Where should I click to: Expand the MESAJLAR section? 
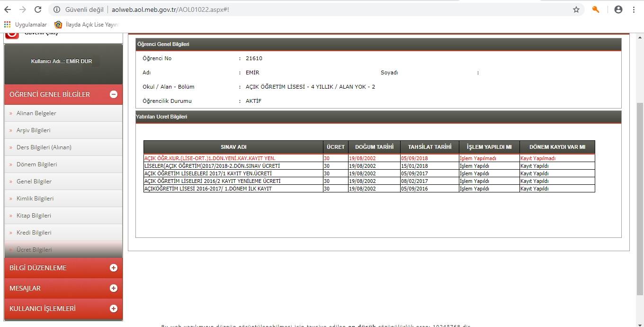point(114,288)
